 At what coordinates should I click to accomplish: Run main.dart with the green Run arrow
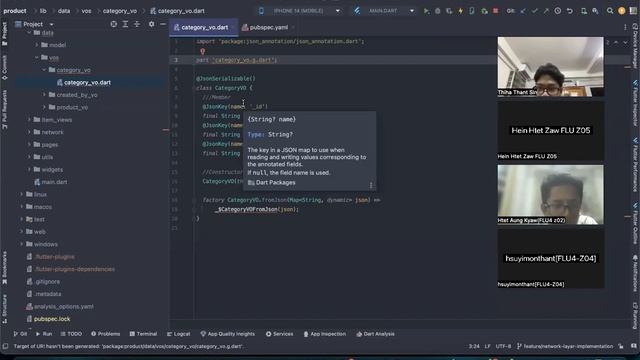pos(426,11)
